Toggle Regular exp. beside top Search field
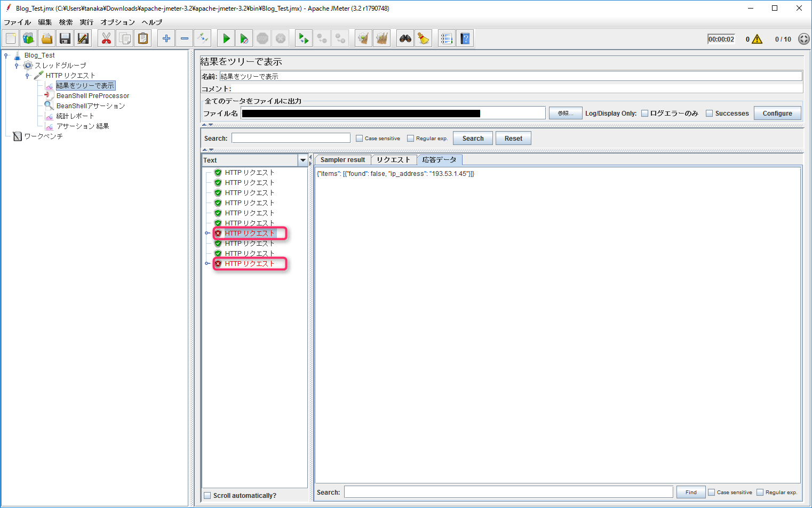 410,138
